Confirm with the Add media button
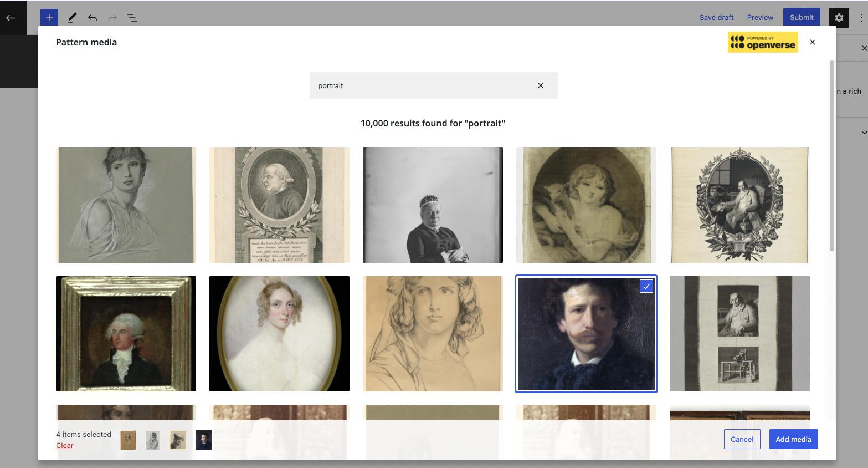The width and height of the screenshot is (868, 468). point(793,439)
